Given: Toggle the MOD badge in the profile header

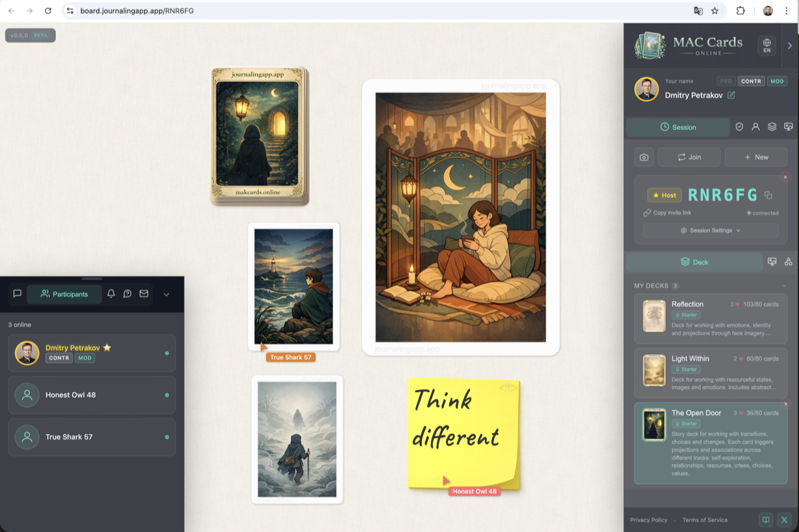Looking at the screenshot, I should tap(777, 81).
